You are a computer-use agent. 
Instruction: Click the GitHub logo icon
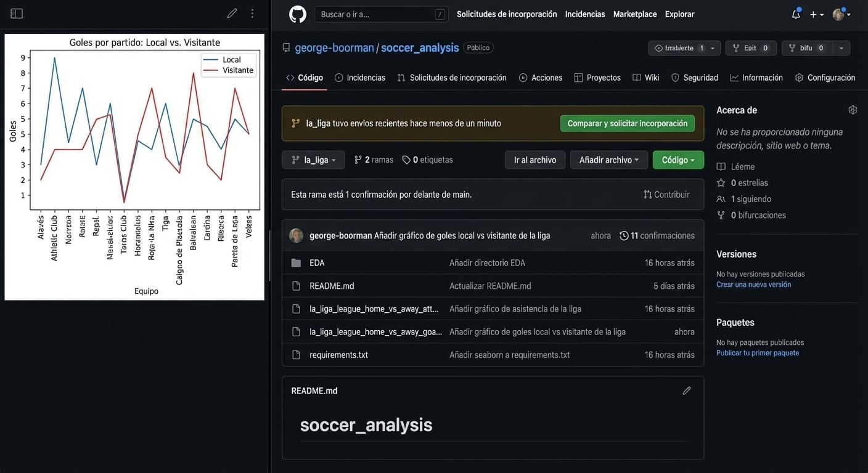coord(298,14)
